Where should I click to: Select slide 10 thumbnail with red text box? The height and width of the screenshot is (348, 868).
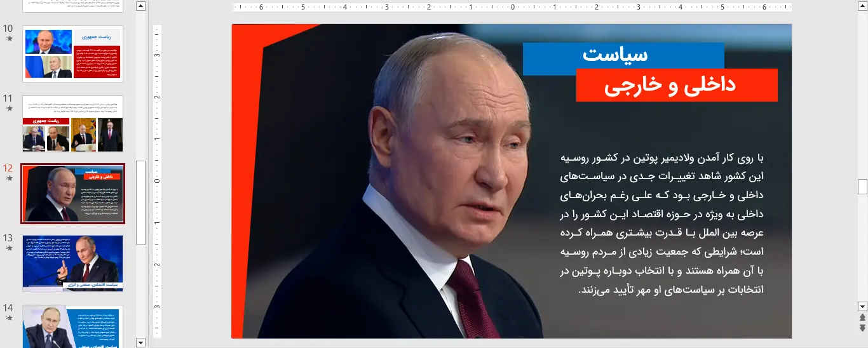coord(72,54)
